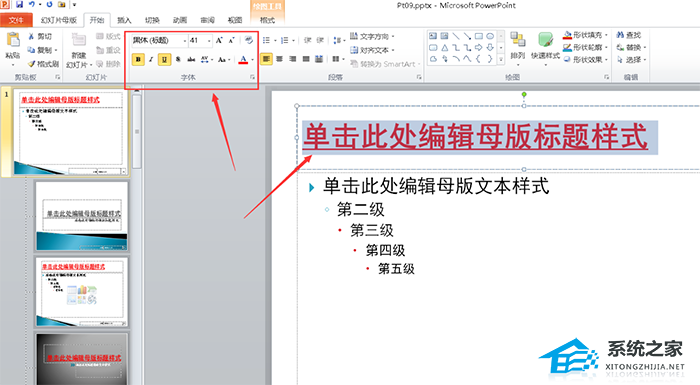Screen dimensions: 700x385
Task: Open the font name dropdown (黑体)
Action: point(185,41)
